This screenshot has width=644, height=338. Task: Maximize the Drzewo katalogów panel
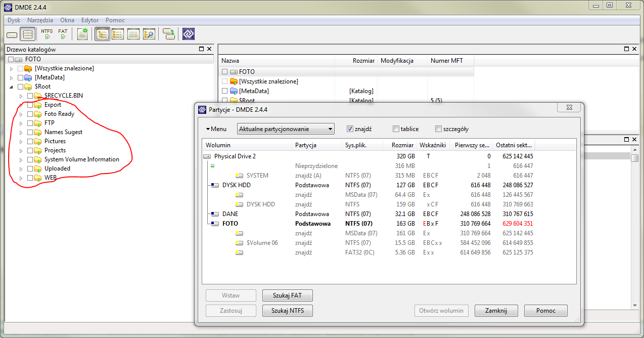click(201, 49)
